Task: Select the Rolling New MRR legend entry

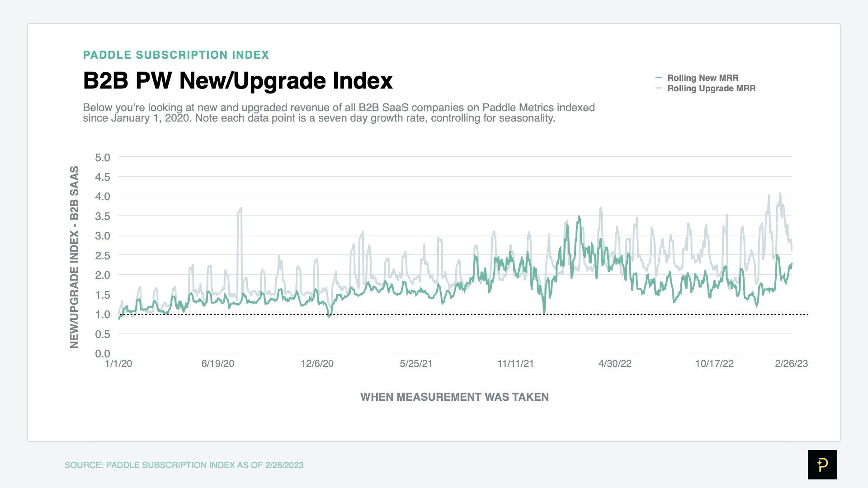Action: pyautogui.click(x=697, y=78)
